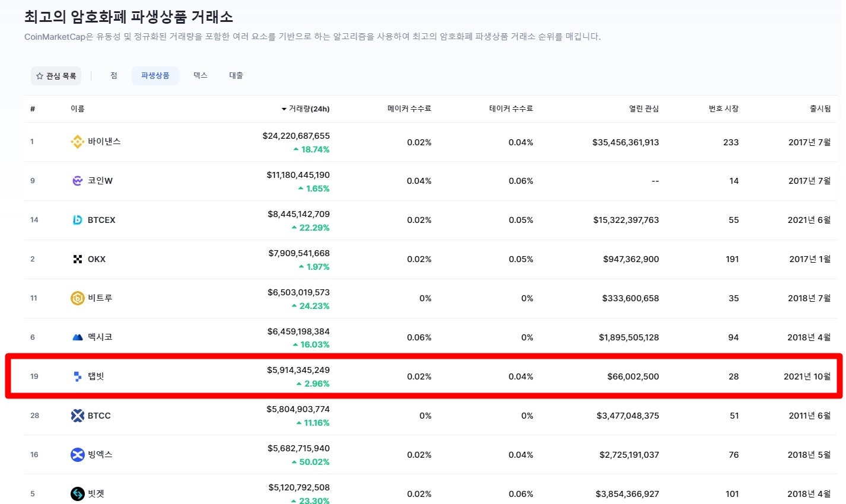Click 빙엑스 open interest $2,725,191,037

pos(629,455)
